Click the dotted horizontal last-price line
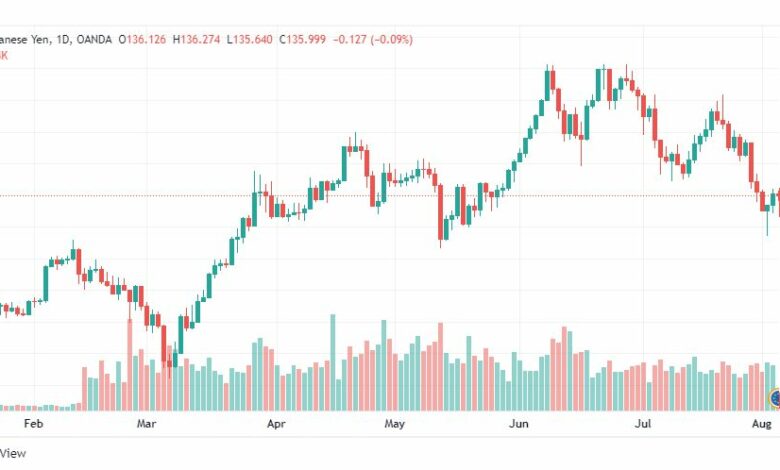The width and height of the screenshot is (780, 470). [x=390, y=195]
